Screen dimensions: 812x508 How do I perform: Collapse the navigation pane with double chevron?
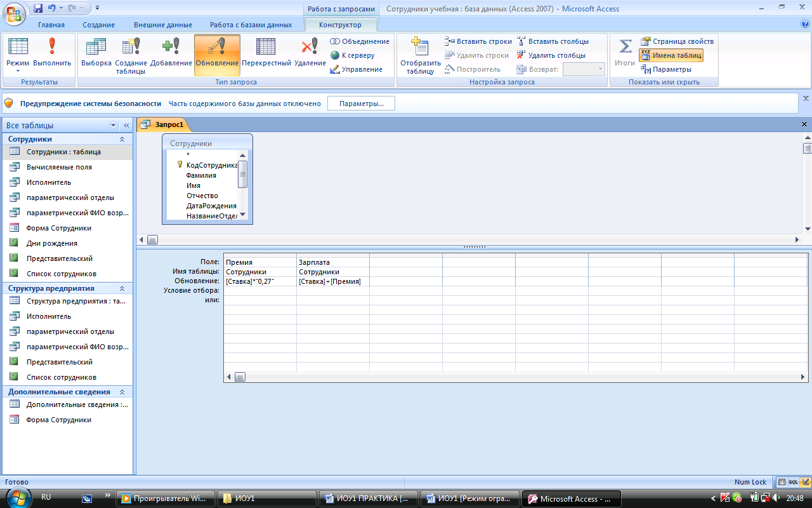126,126
